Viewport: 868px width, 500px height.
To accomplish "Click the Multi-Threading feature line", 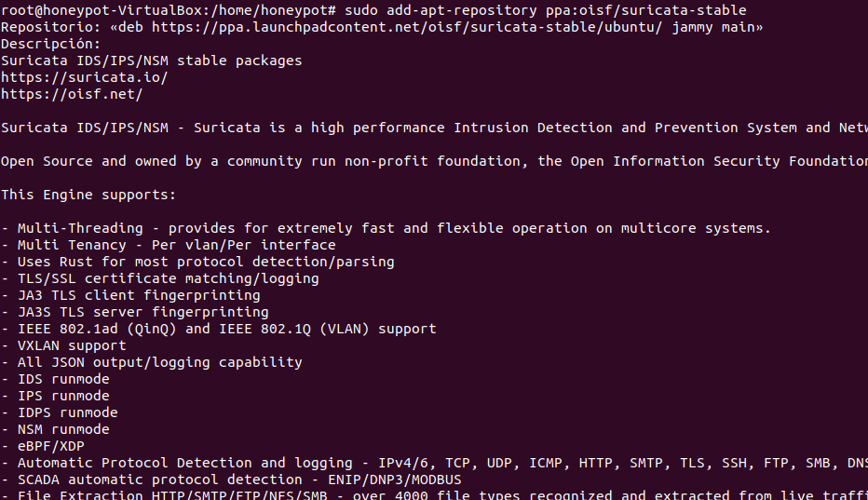I will click(x=386, y=228).
